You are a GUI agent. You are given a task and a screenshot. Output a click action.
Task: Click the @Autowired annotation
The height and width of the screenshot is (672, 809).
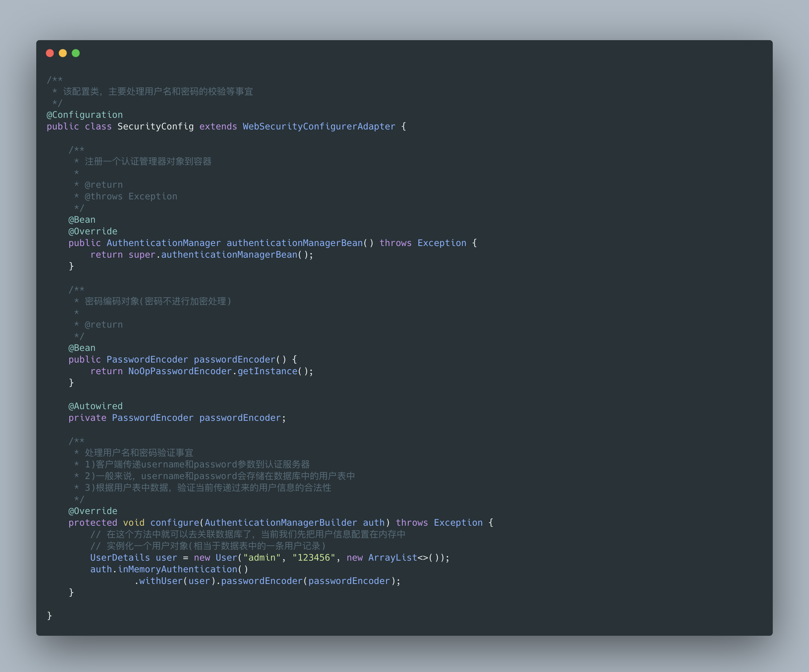[x=95, y=406]
